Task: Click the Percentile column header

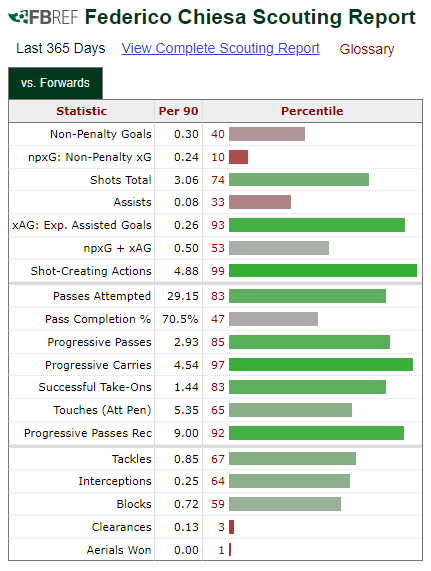Action: coord(312,111)
